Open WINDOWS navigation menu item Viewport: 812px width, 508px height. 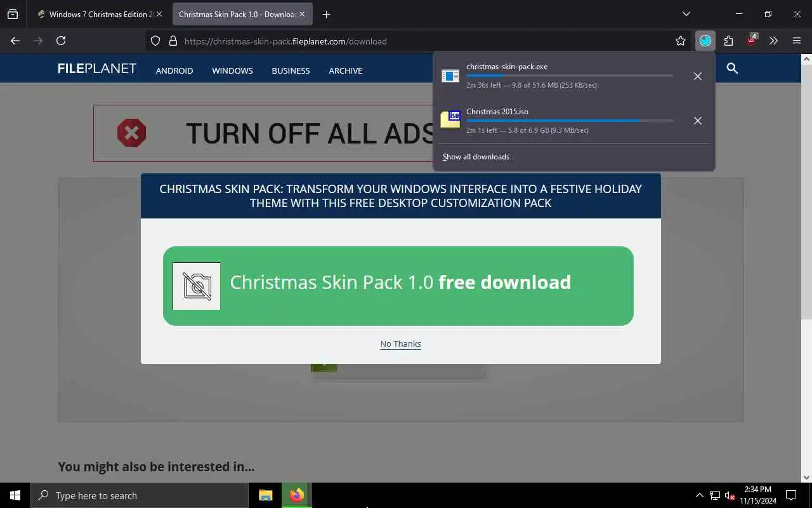click(232, 70)
